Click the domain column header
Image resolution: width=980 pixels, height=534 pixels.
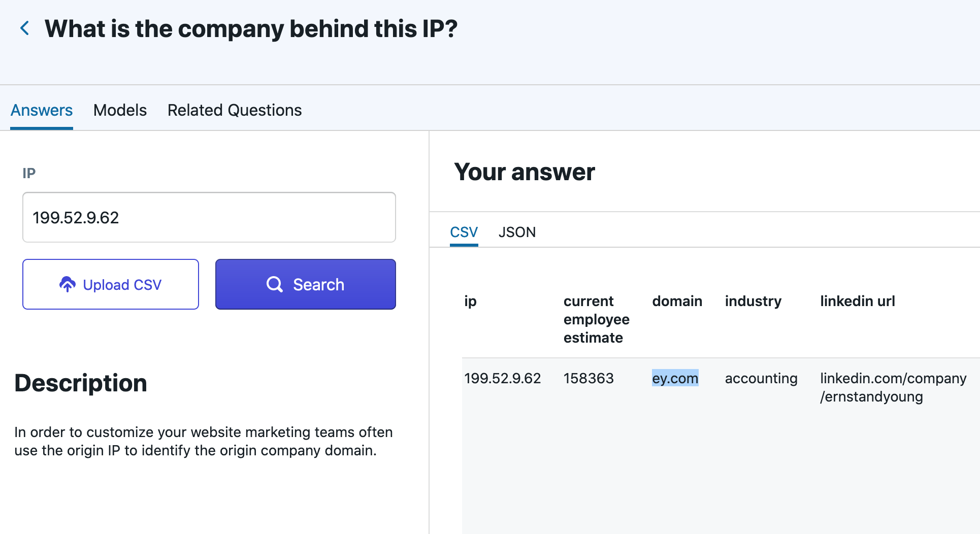pyautogui.click(x=677, y=301)
